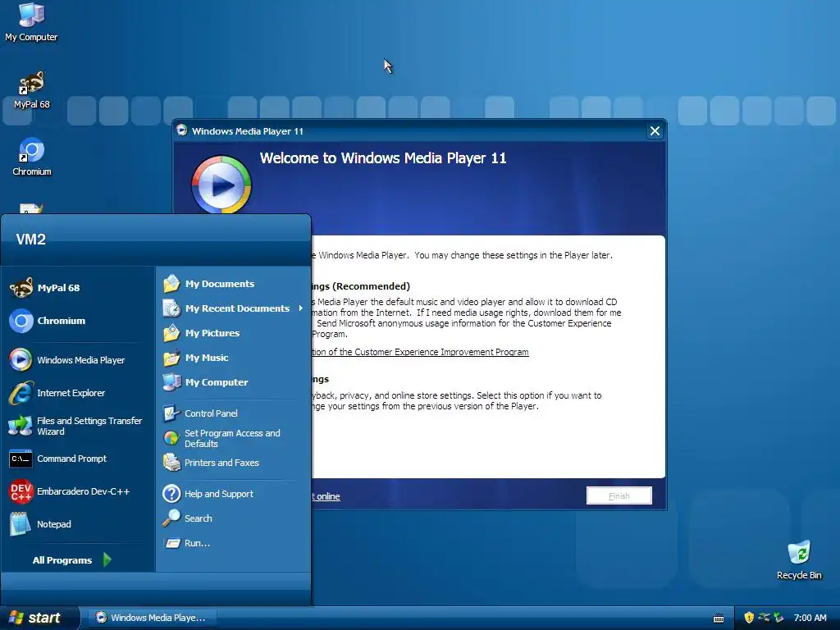Click the Help and Support question mark icon
The height and width of the screenshot is (630, 840).
[x=171, y=493]
